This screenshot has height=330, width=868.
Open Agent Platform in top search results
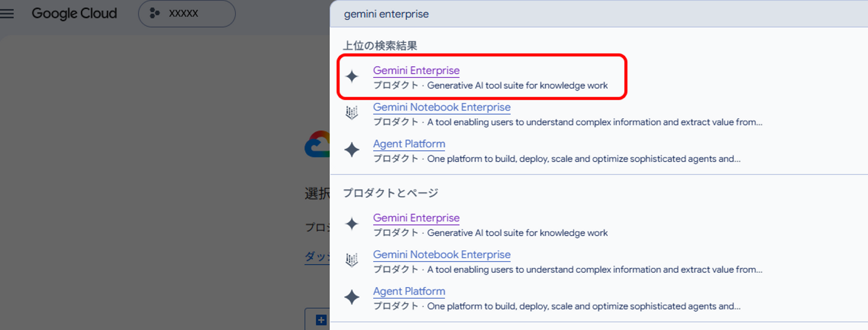pyautogui.click(x=409, y=144)
